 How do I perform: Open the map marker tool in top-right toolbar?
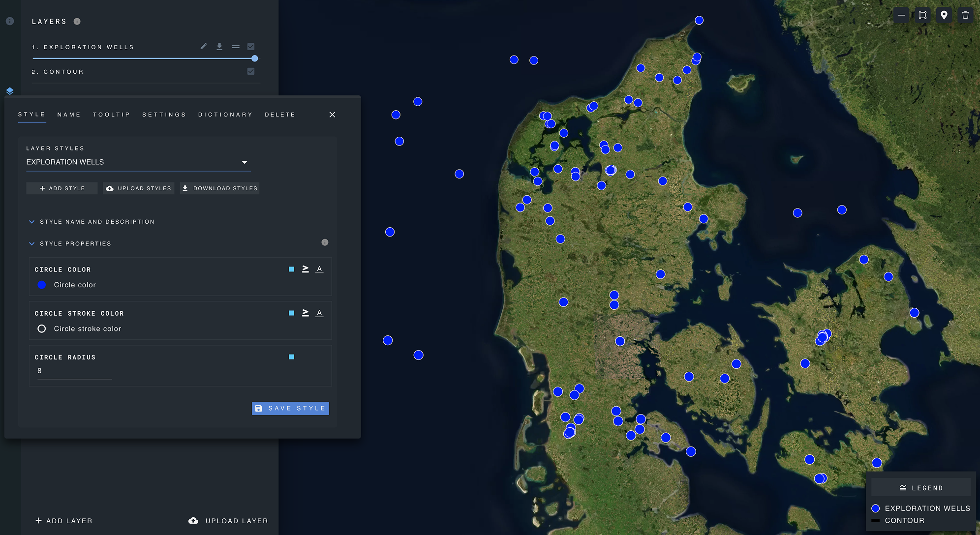tap(944, 15)
